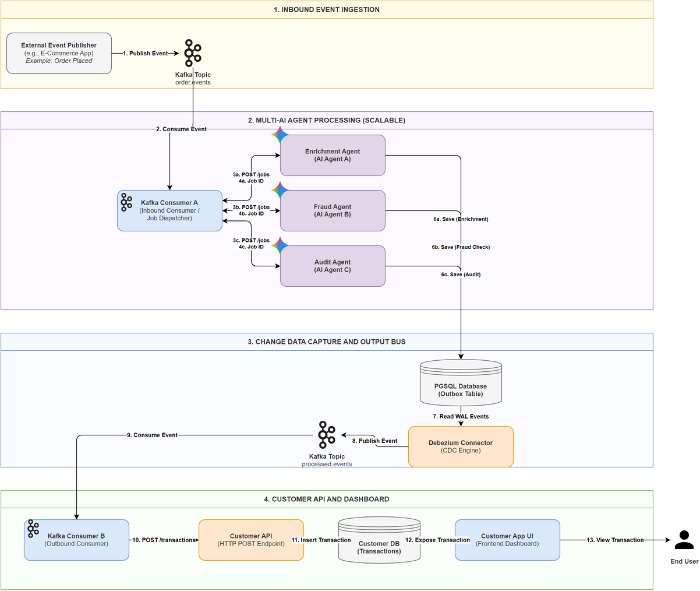
Task: Select the Audit Agent box
Action: [x=333, y=266]
